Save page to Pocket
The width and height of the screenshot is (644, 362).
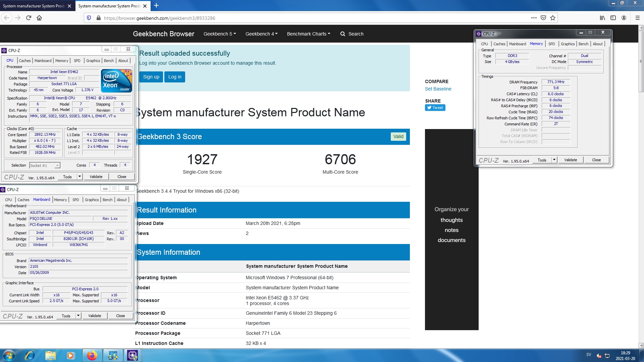pos(543,18)
